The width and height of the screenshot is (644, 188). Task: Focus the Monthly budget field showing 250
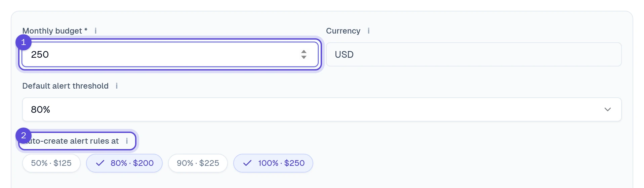(170, 54)
